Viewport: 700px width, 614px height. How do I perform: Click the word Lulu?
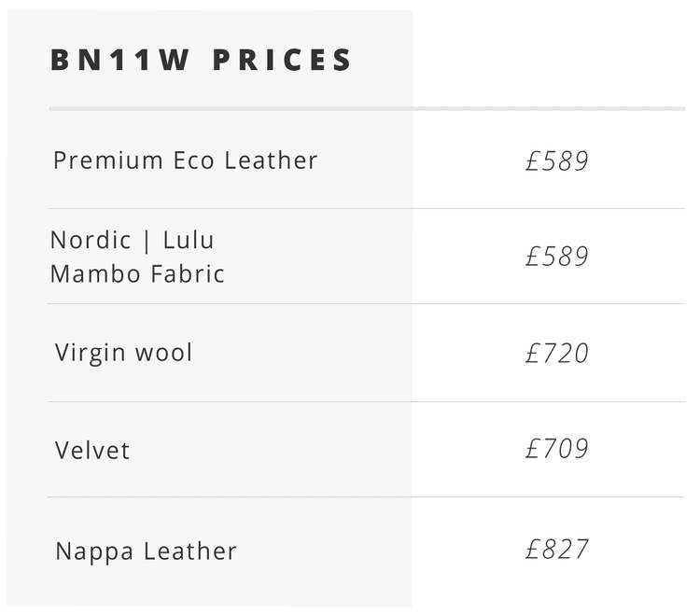(189, 240)
